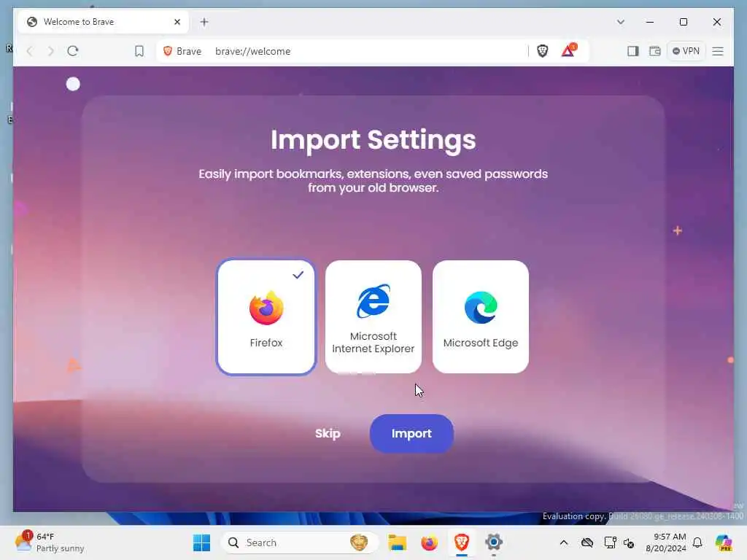
Task: Click the Brave taskbar icon
Action: pyautogui.click(x=461, y=542)
